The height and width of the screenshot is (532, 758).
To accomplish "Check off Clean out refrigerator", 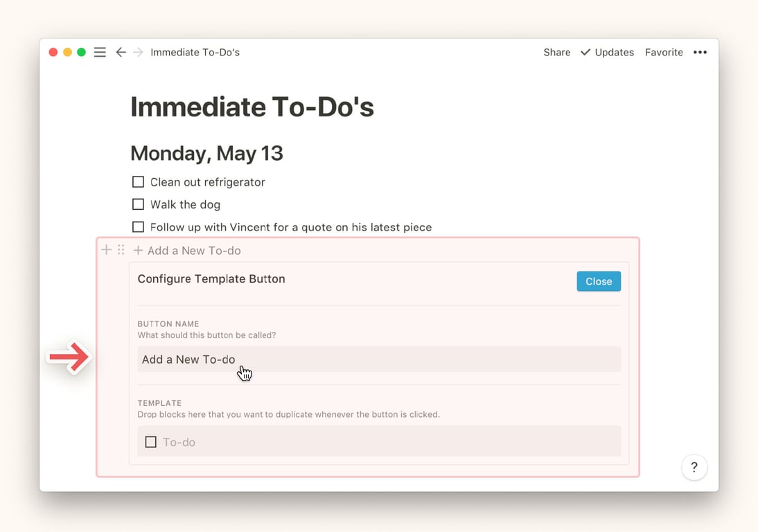I will pyautogui.click(x=138, y=182).
